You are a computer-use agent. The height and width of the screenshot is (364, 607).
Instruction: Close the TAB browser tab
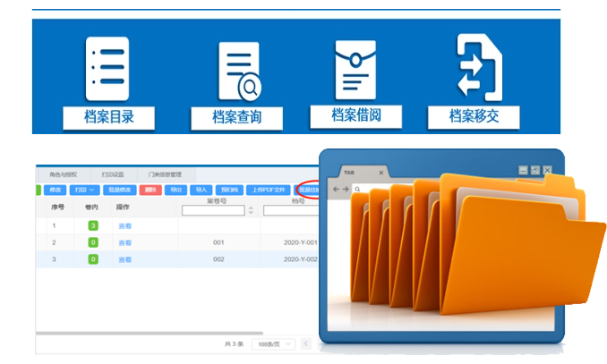[380, 172]
